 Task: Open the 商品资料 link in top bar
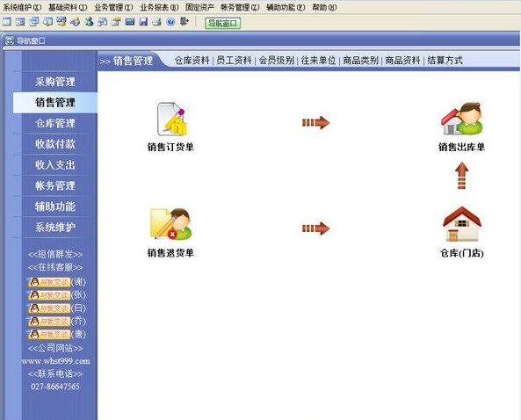tap(402, 61)
